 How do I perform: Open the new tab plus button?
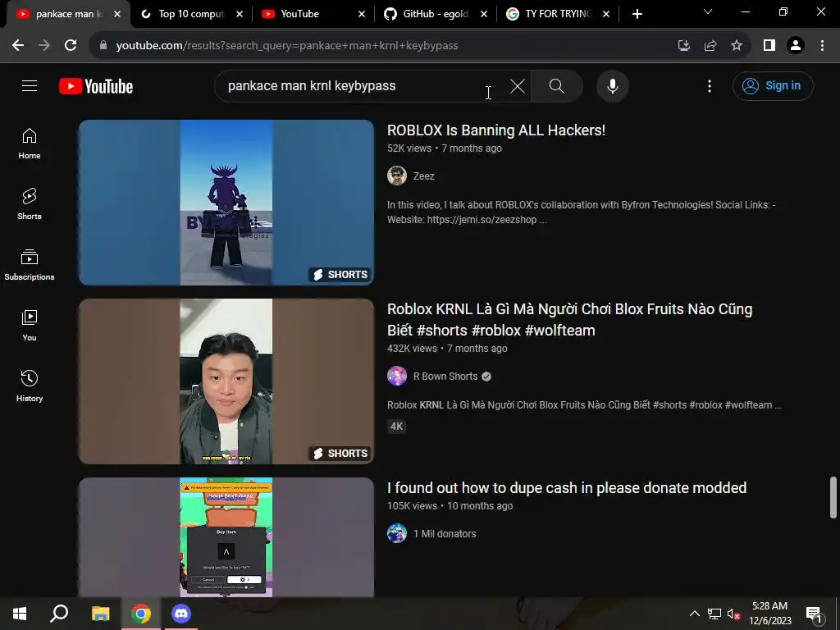(637, 14)
